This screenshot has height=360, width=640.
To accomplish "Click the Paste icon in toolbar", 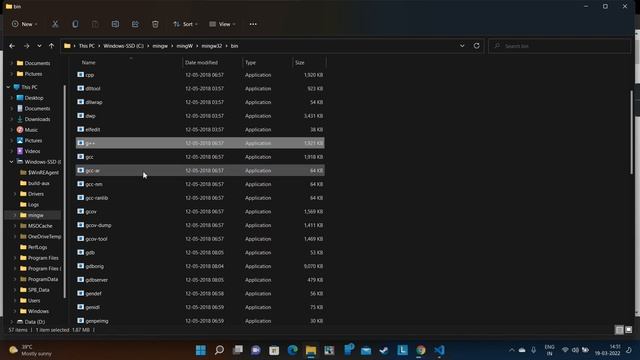I will coord(95,24).
